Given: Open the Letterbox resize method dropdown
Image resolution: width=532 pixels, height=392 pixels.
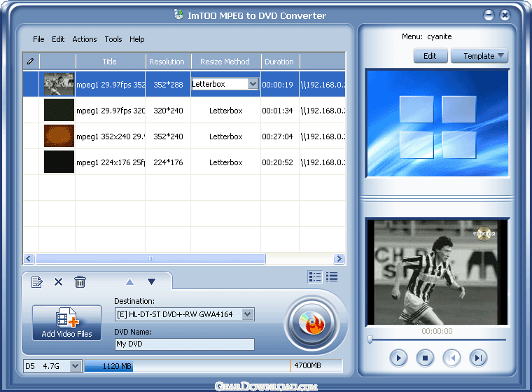Looking at the screenshot, I should 253,84.
